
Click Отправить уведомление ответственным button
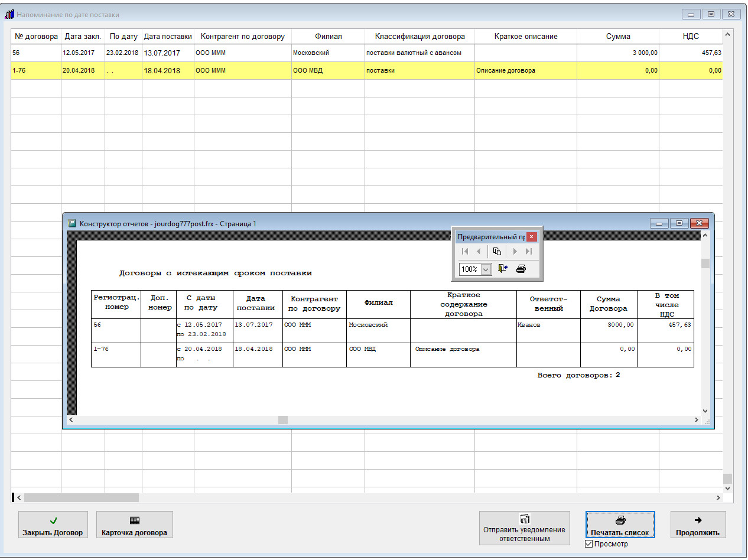(x=524, y=528)
